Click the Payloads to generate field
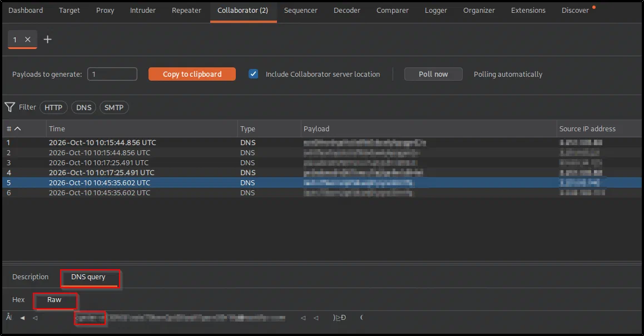 tap(112, 74)
